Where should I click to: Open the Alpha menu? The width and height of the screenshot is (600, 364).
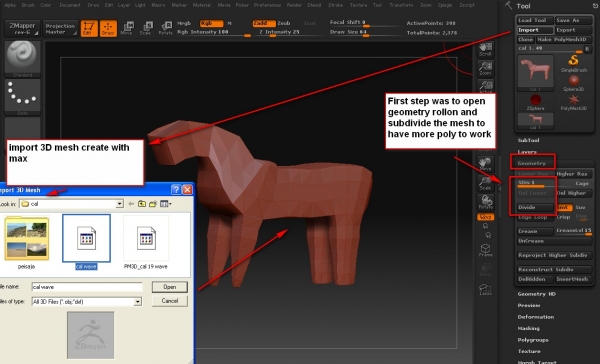(10, 5)
